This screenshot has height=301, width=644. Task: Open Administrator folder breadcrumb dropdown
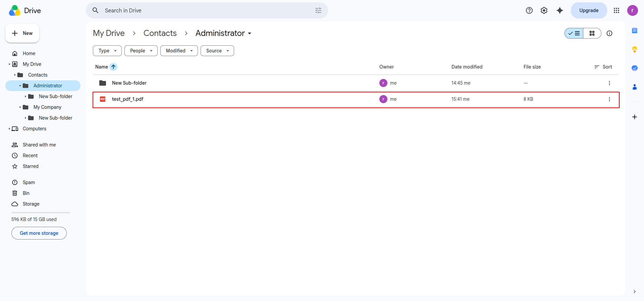[223, 33]
